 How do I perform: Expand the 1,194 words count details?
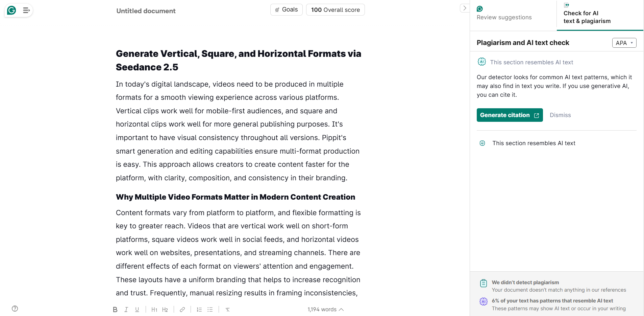(x=325, y=310)
